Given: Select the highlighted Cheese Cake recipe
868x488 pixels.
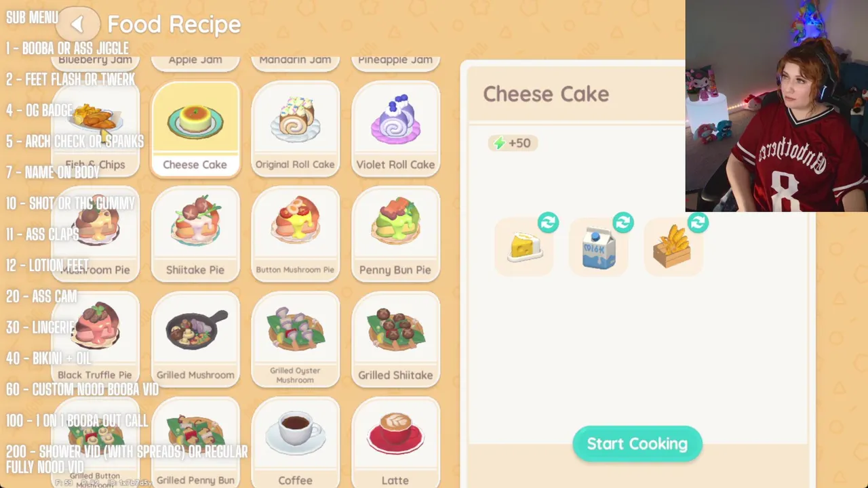Looking at the screenshot, I should click(x=195, y=129).
